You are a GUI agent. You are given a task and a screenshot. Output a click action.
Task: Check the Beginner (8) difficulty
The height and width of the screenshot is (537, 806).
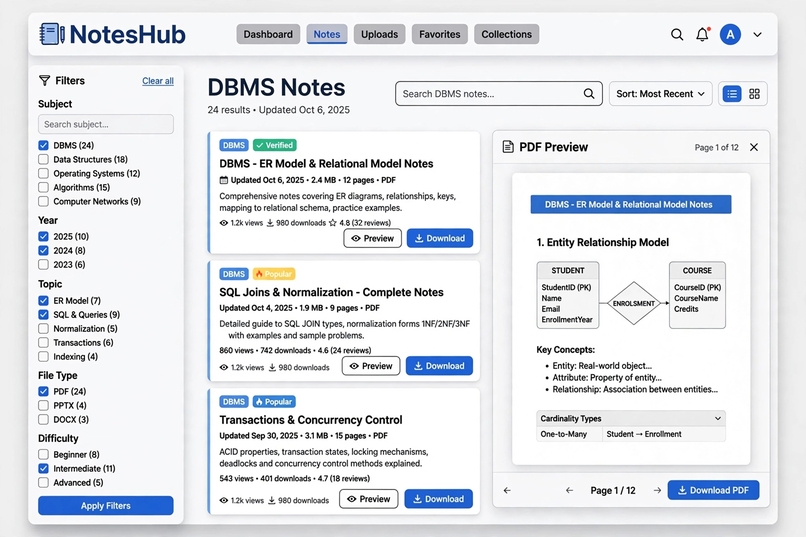44,454
